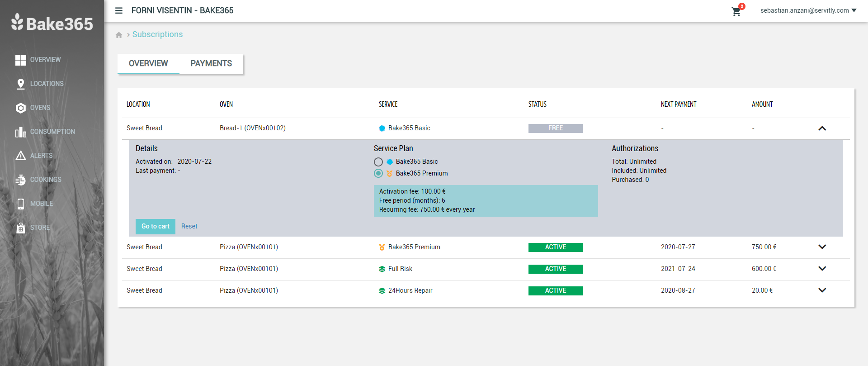Click the Full Risk layers icon

pyautogui.click(x=382, y=269)
